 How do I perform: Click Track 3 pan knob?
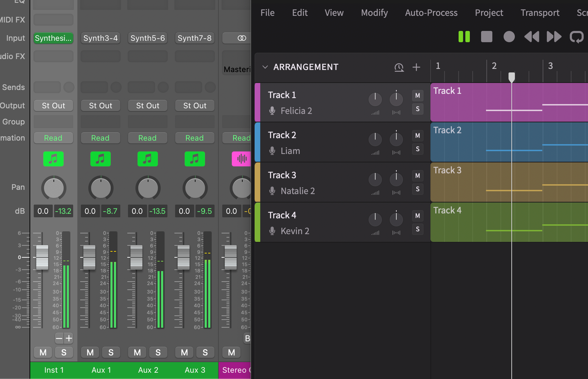point(396,179)
